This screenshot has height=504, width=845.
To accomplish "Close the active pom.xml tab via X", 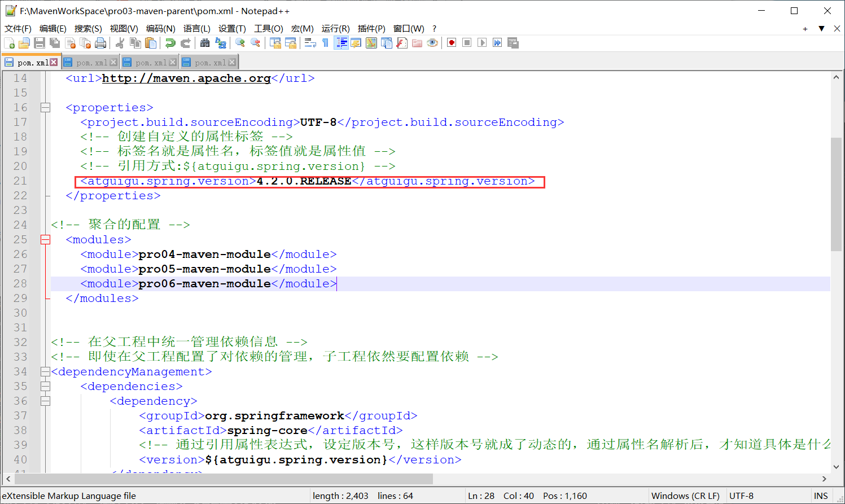I will (x=54, y=62).
